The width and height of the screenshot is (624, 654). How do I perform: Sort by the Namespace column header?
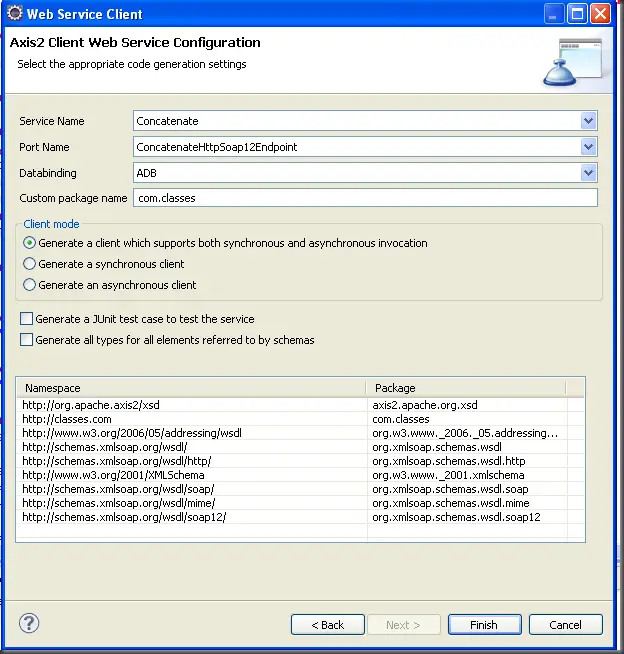pyautogui.click(x=192, y=388)
